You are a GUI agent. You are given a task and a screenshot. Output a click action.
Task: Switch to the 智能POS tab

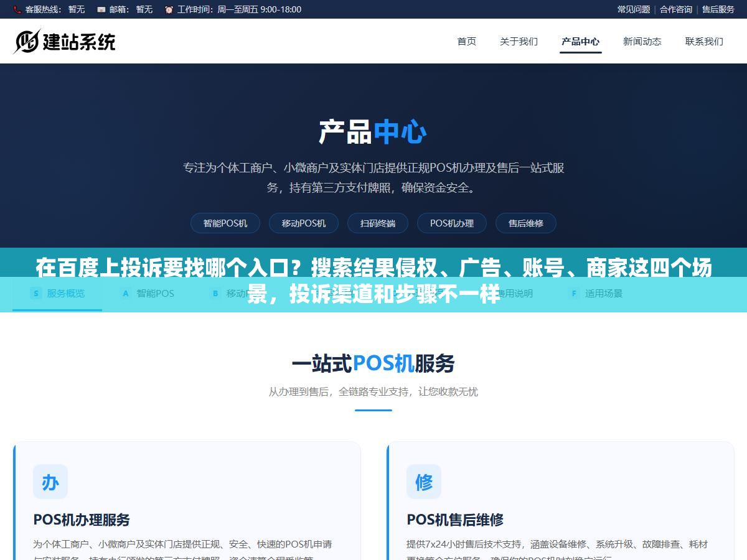pyautogui.click(x=147, y=294)
